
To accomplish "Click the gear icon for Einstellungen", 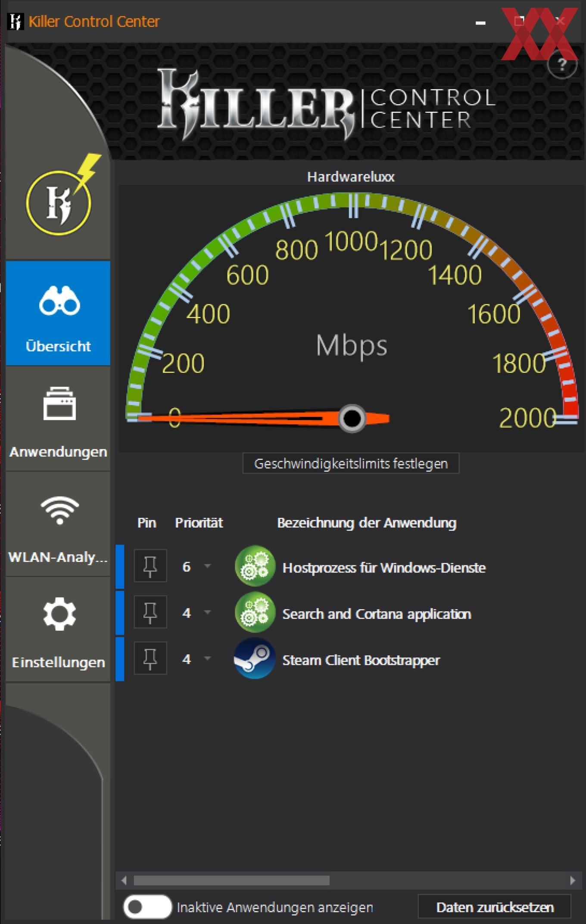I will 59,614.
